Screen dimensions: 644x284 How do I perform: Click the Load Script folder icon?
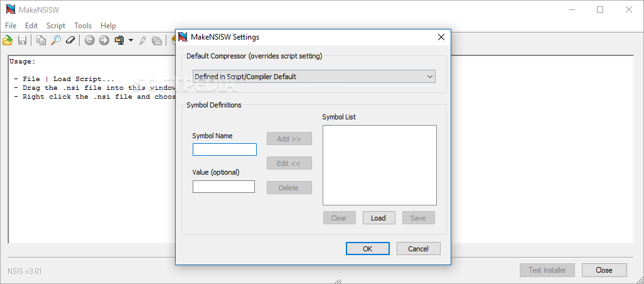pos(8,40)
